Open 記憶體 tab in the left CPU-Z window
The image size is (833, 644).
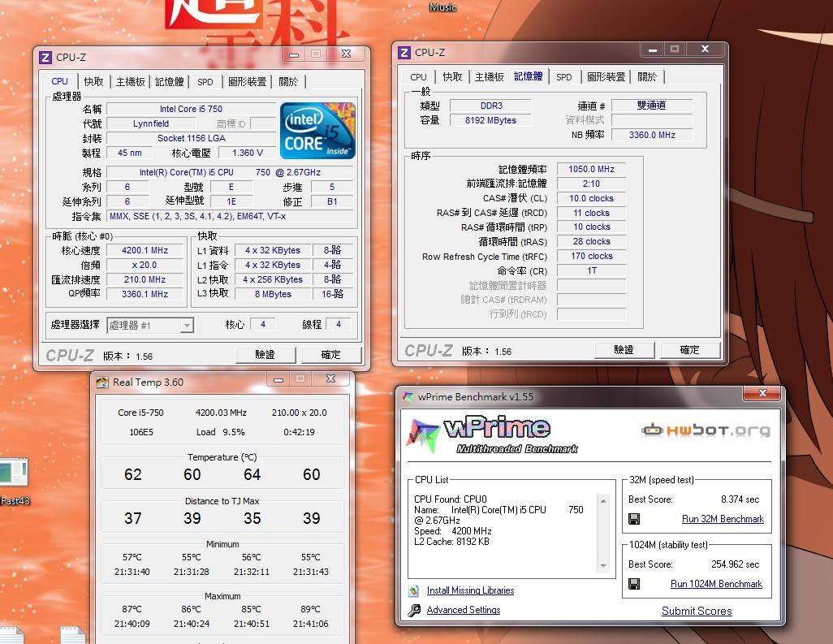[170, 82]
